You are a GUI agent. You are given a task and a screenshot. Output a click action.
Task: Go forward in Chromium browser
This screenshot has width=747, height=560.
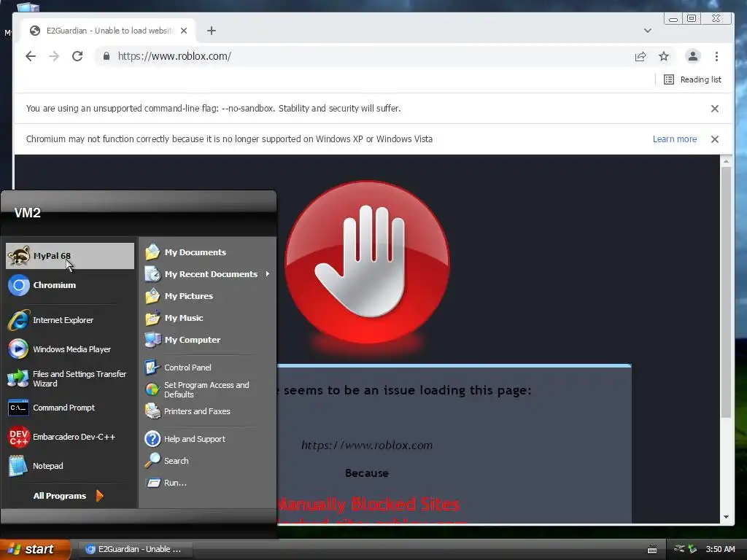(x=54, y=56)
